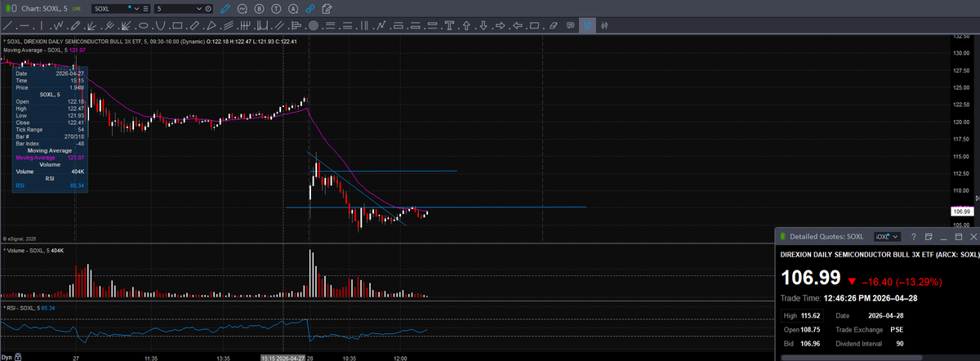Click the green Detailed Quotes indicator icon

(x=782, y=237)
